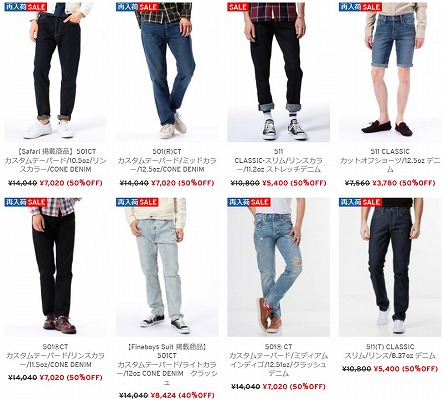Click the 511 CLASSIC-スリム ストレッチデニム title
The height and width of the screenshot is (400, 443).
(x=279, y=160)
